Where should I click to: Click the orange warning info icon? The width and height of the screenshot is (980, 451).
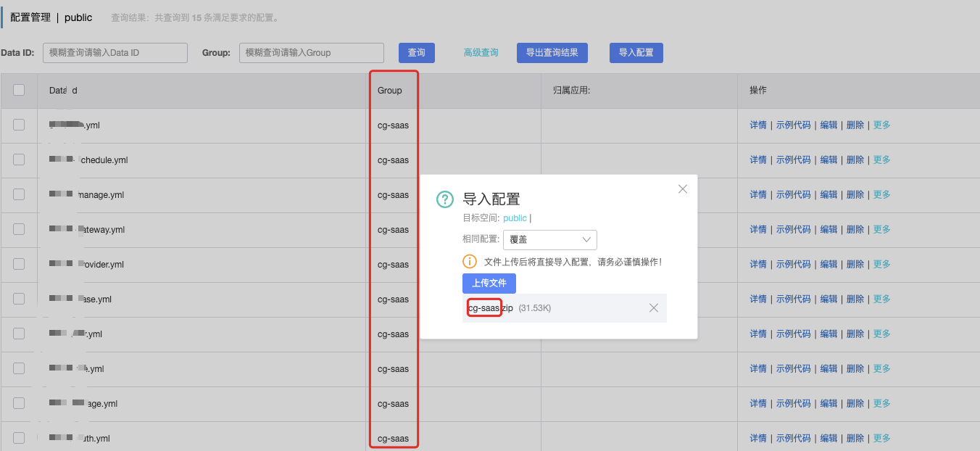[470, 262]
